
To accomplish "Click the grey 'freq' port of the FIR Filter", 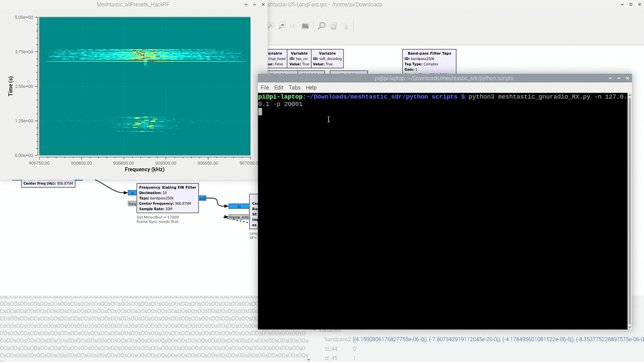I will (132, 204).
